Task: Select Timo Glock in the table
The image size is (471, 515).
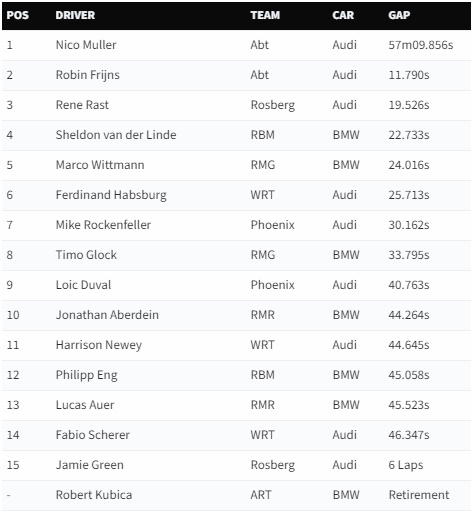Action: 86,255
